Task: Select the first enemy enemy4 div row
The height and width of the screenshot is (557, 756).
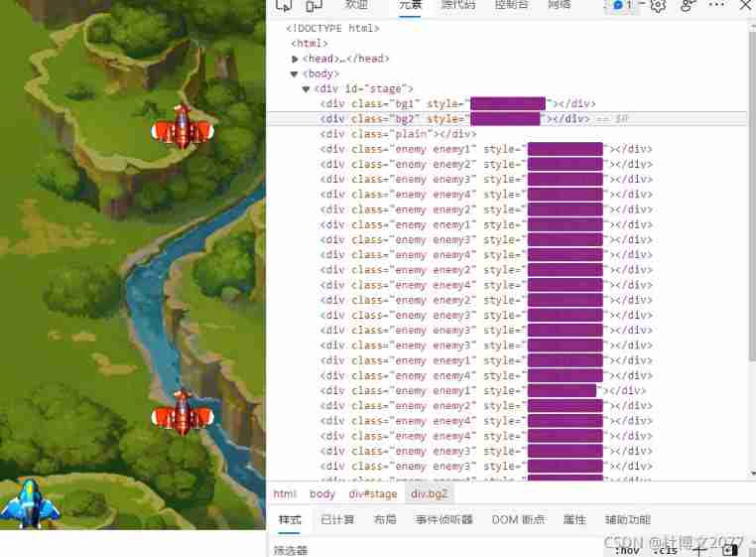Action: tap(486, 194)
